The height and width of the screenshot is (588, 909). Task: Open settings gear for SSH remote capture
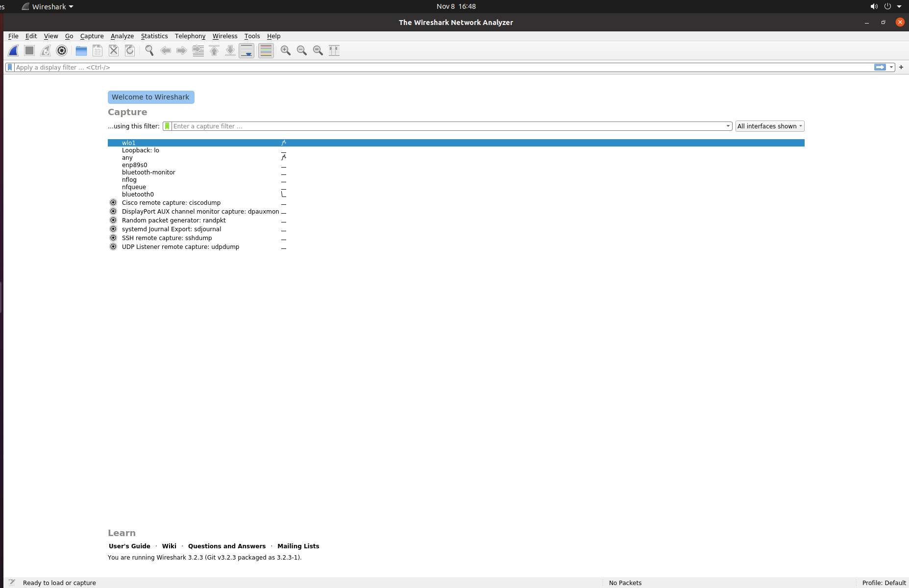tap(113, 238)
